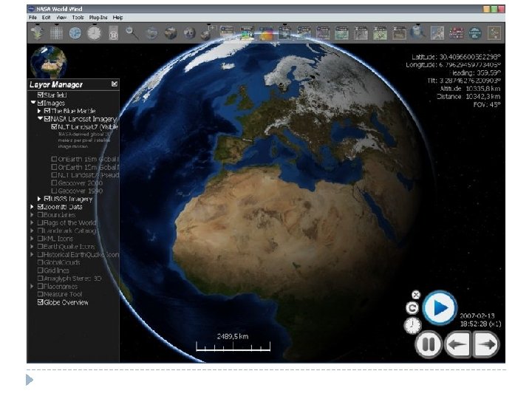The height and width of the screenshot is (399, 532).
Task: Click the 2007-02-13 date text
Action: tap(477, 316)
